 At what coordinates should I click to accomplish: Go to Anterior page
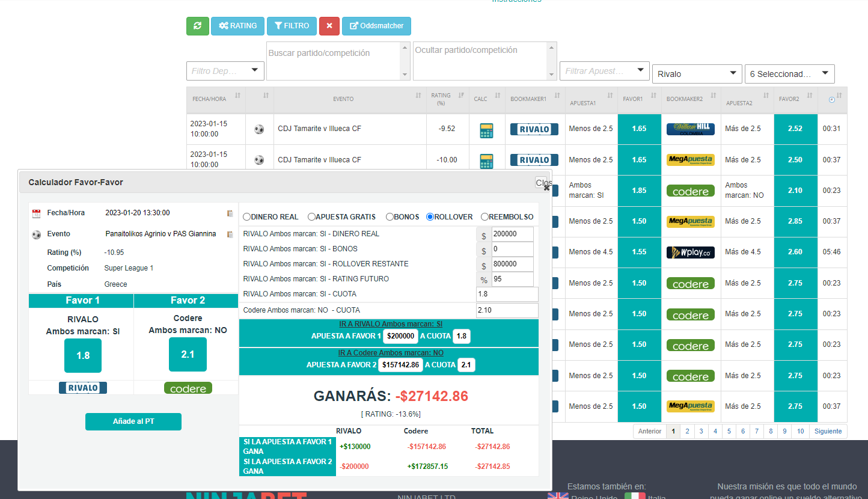(x=650, y=431)
